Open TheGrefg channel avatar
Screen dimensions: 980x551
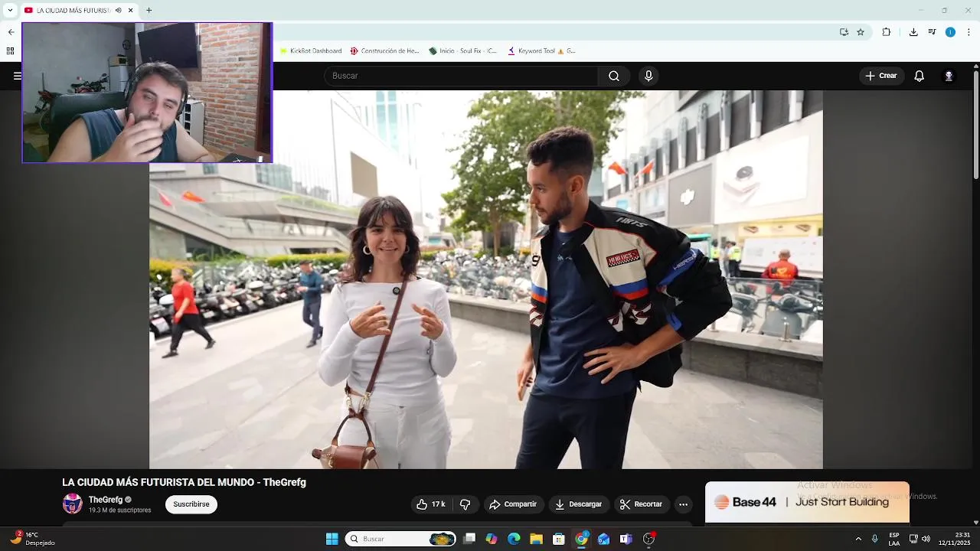pyautogui.click(x=72, y=504)
